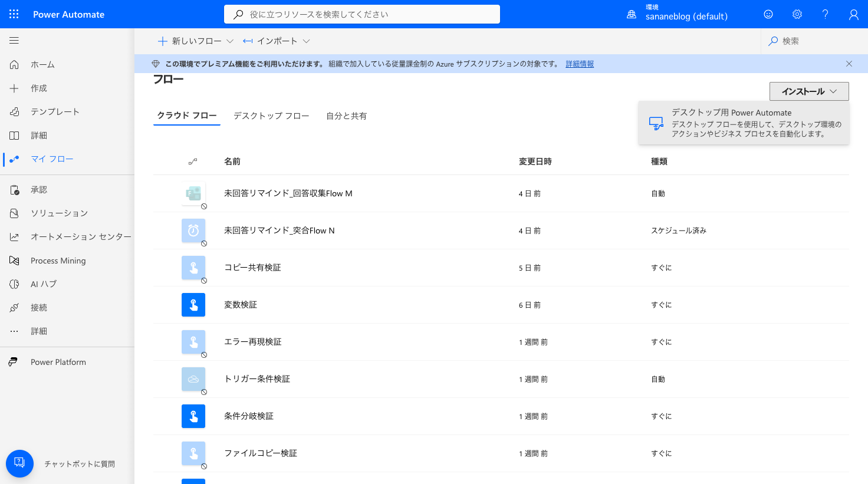The image size is (868, 484).
Task: Dismiss the premium features banner
Action: pos(849,64)
